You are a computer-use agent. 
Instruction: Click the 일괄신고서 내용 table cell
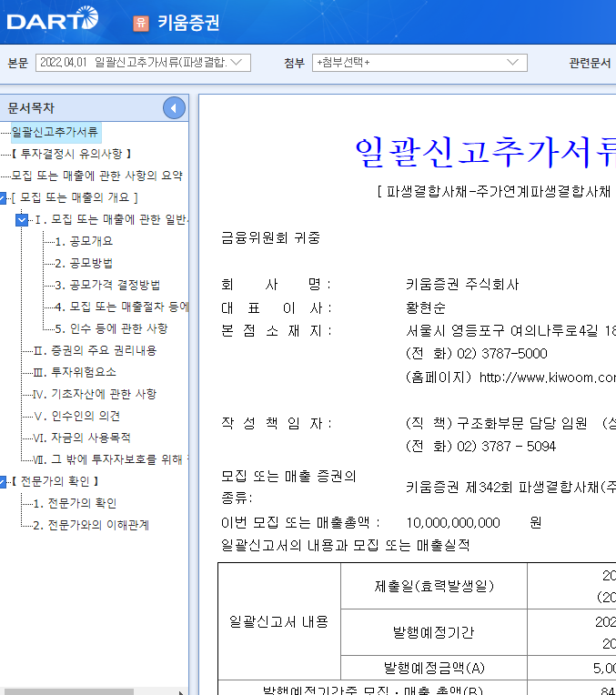[279, 621]
